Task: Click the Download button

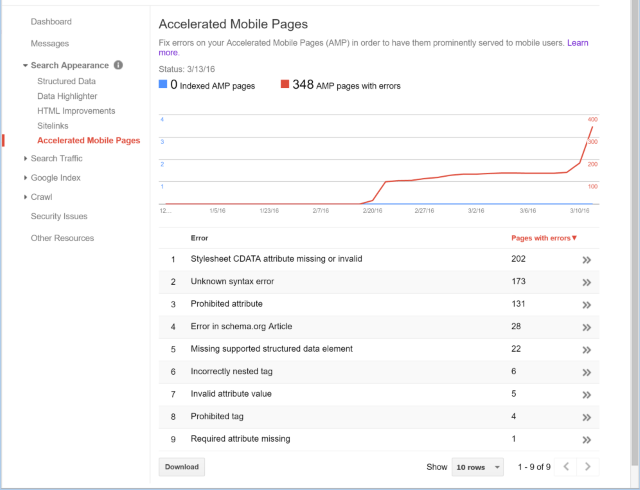Action: 182,467
